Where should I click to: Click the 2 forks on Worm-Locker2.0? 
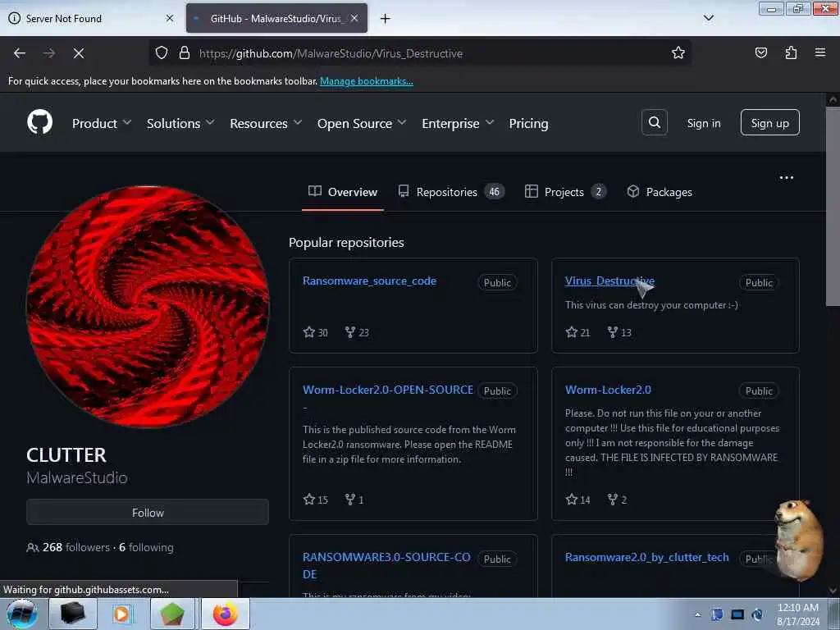(617, 500)
